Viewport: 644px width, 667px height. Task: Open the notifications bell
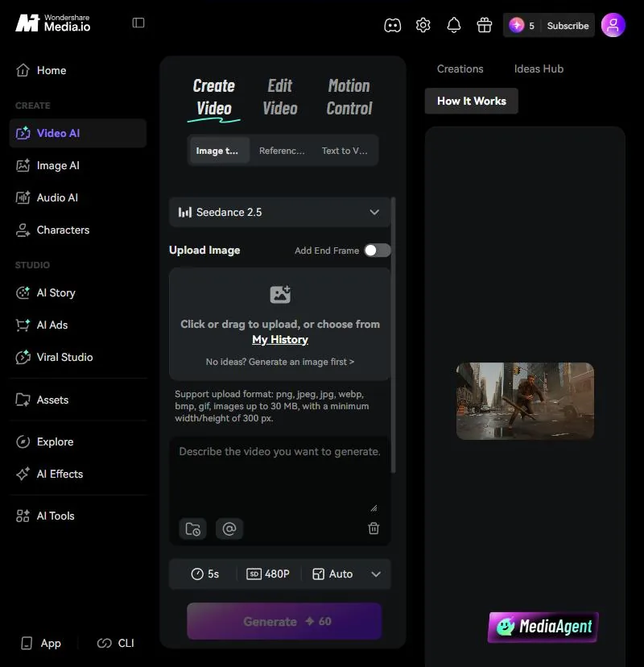coord(453,25)
